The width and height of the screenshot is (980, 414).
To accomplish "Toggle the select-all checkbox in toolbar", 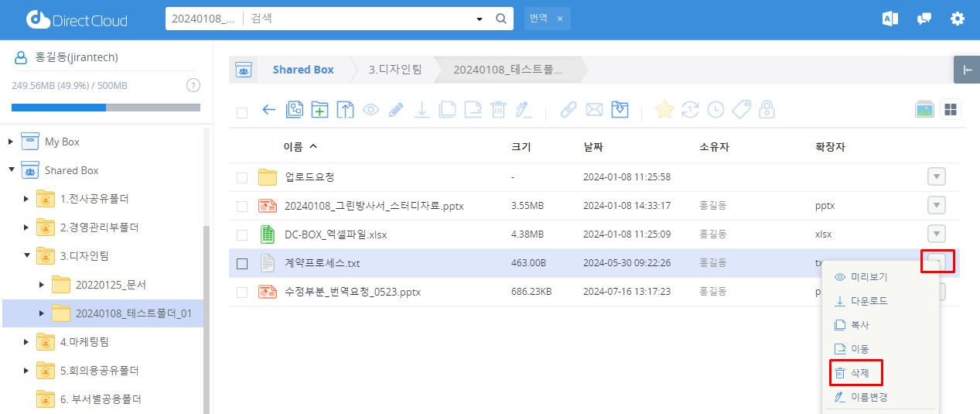I will pyautogui.click(x=242, y=112).
